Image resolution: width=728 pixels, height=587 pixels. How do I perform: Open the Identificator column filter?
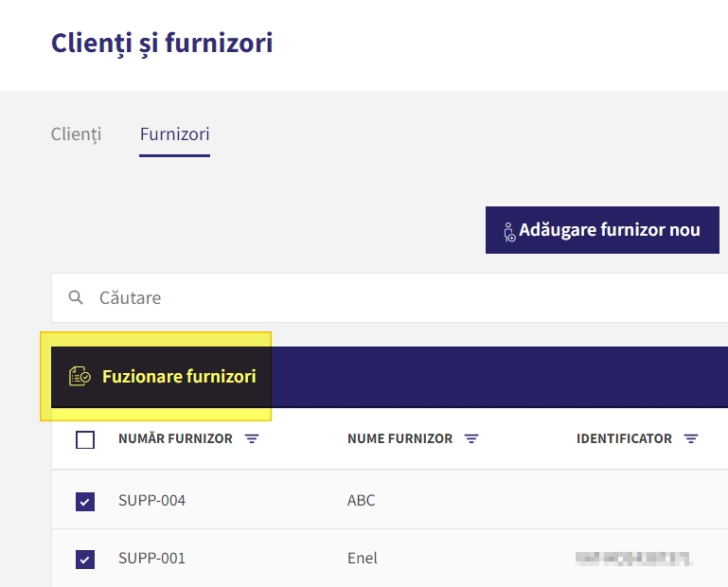(691, 438)
